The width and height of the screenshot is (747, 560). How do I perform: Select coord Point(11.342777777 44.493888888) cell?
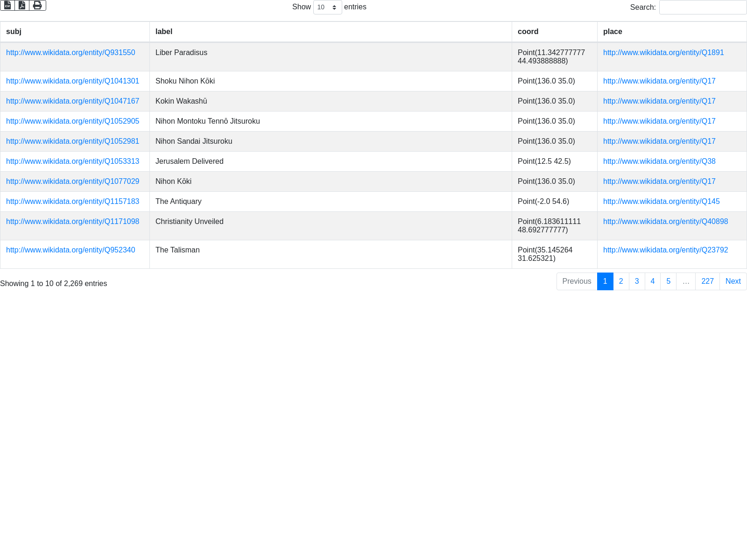555,57
